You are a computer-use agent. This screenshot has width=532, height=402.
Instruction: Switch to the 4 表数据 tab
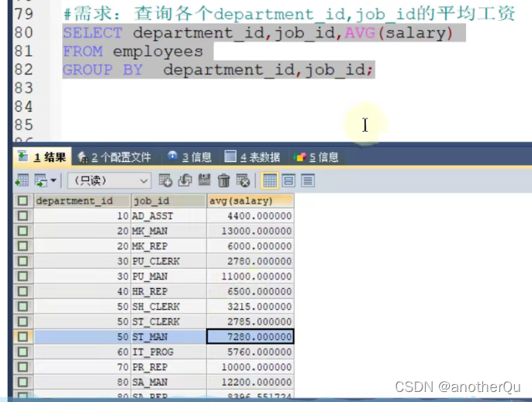click(x=253, y=157)
